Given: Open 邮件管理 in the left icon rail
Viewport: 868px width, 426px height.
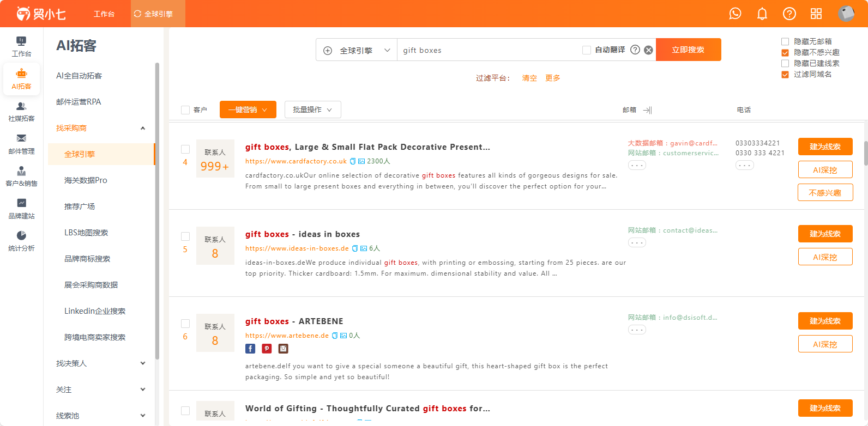Looking at the screenshot, I should click(x=21, y=144).
